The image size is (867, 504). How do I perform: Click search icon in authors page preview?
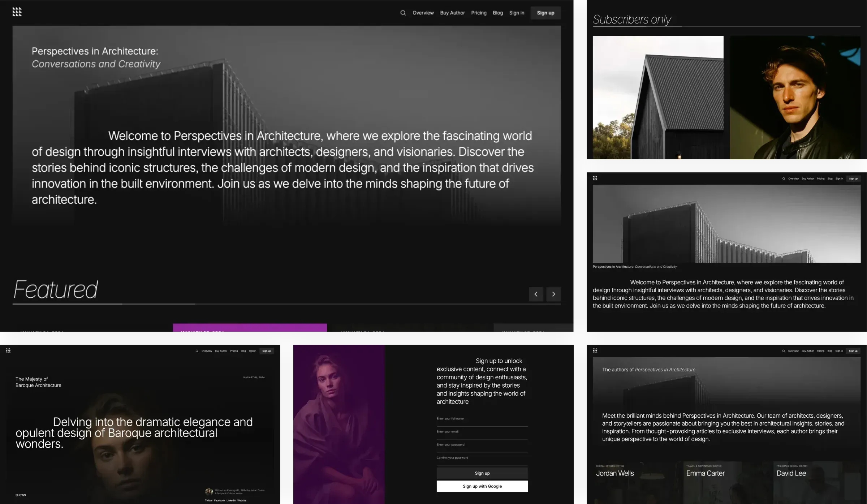pyautogui.click(x=784, y=351)
